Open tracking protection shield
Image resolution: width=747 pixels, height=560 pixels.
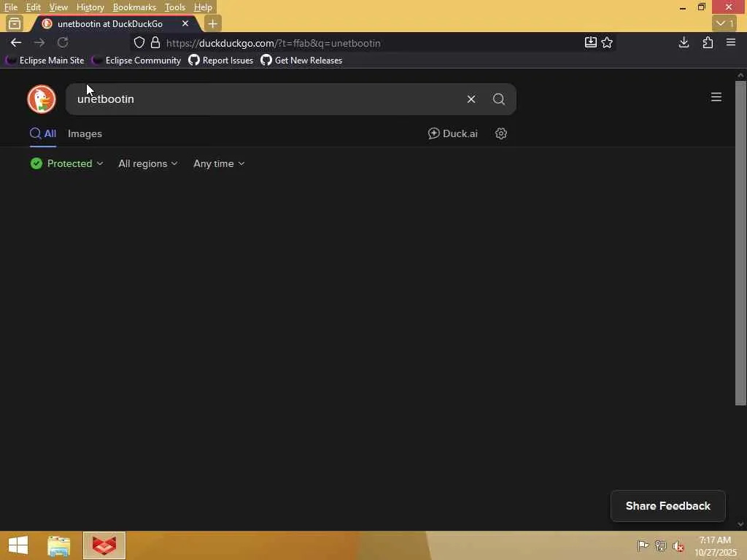139,43
